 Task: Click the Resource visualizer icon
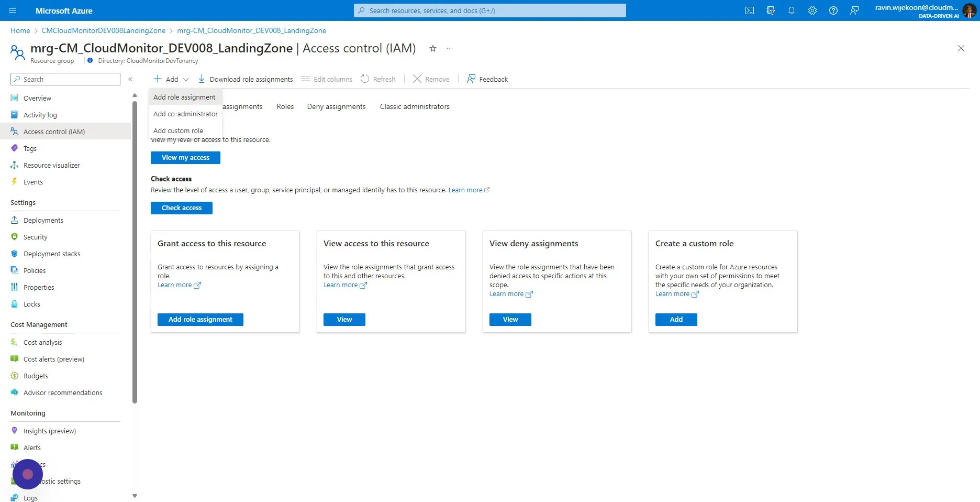coord(15,165)
